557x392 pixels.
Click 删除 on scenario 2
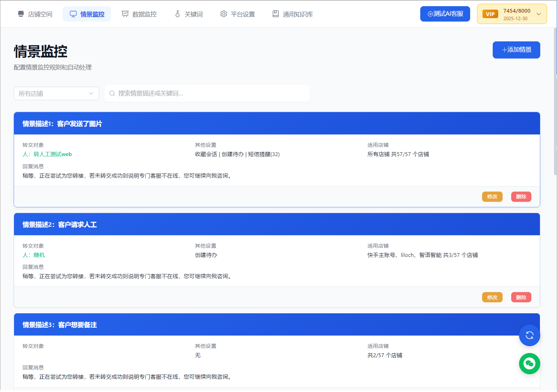click(521, 297)
